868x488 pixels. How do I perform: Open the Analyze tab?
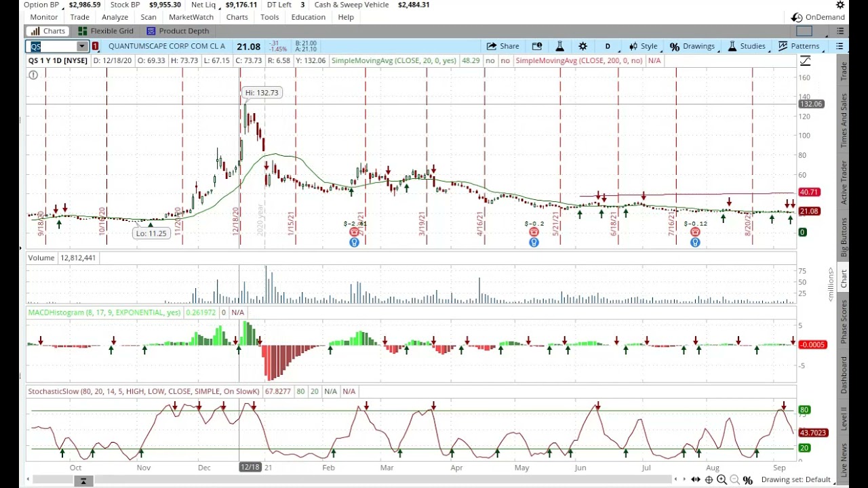click(115, 17)
